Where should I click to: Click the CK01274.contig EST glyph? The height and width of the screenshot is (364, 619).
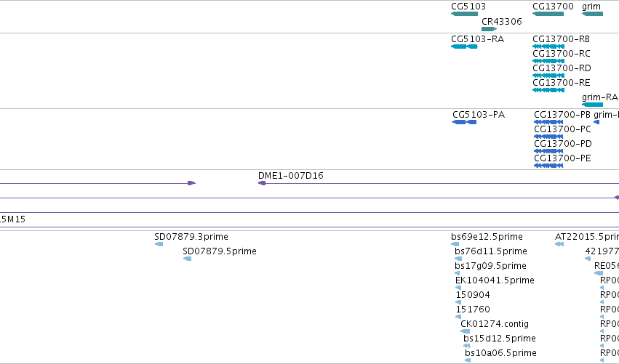[x=465, y=331]
